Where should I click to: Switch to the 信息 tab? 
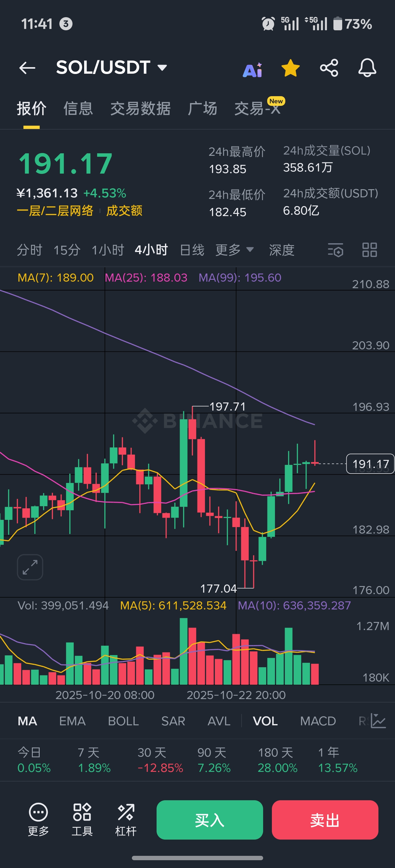pyautogui.click(x=78, y=109)
